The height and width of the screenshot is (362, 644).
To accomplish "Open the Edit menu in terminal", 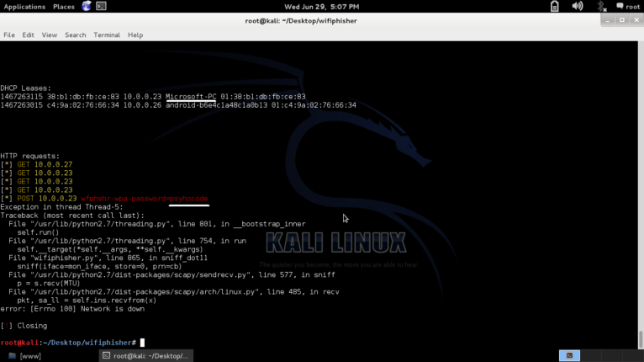I will pos(28,35).
